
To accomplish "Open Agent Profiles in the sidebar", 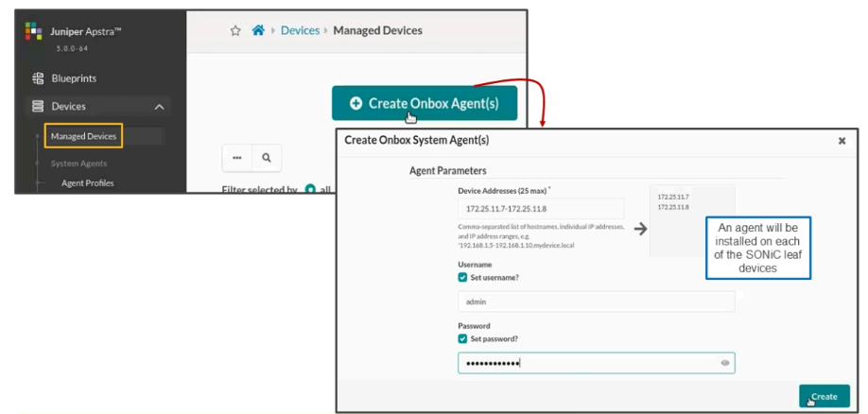I will 88,182.
